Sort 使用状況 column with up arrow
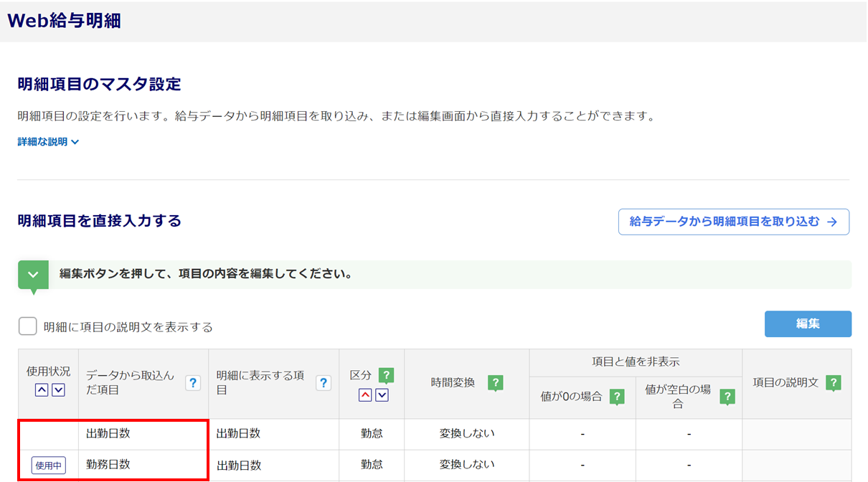 coord(42,390)
